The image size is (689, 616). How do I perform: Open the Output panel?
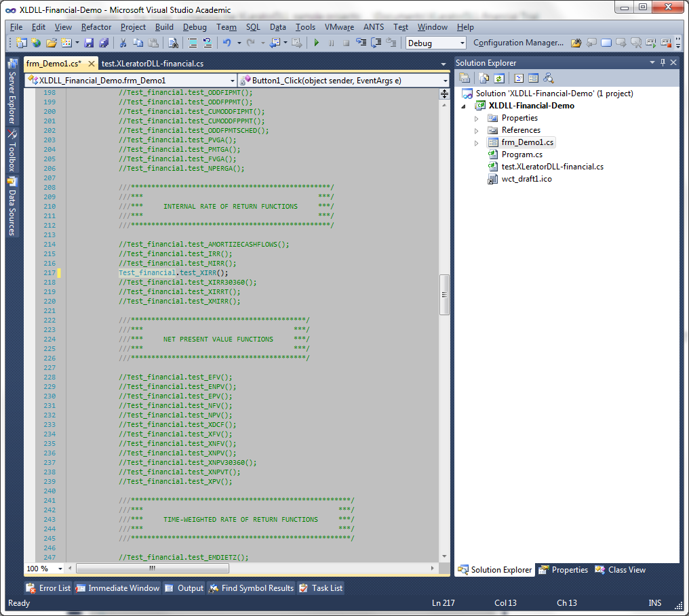tap(184, 588)
